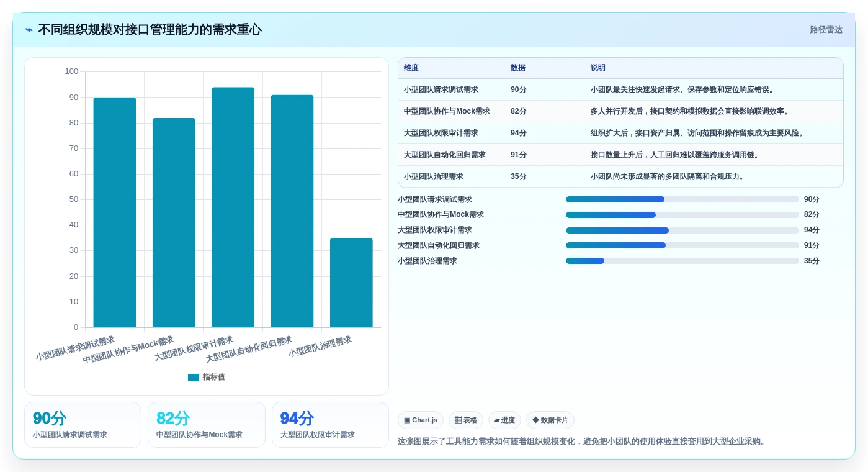Click the 表格 tag chip
Screen dimensions: 868x472
click(466, 420)
